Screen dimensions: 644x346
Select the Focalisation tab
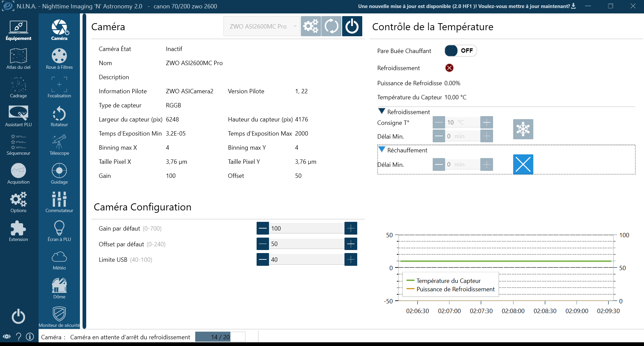click(x=59, y=87)
